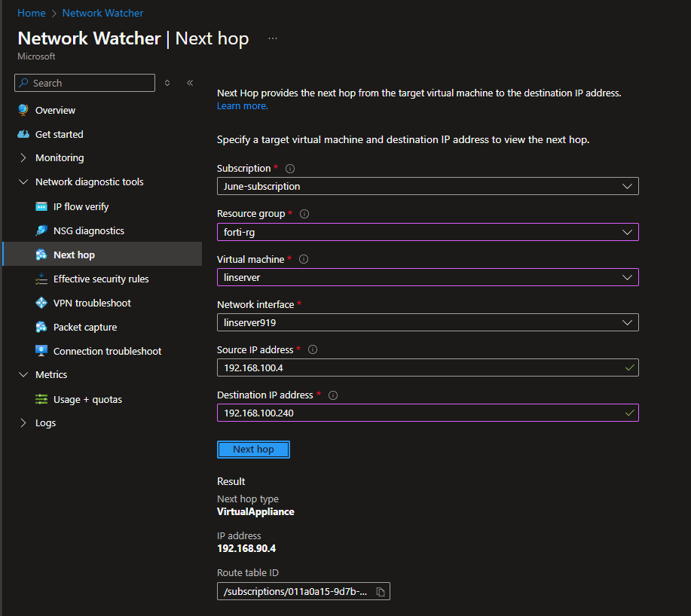
Task: Collapse the Metrics section
Action: coord(23,375)
